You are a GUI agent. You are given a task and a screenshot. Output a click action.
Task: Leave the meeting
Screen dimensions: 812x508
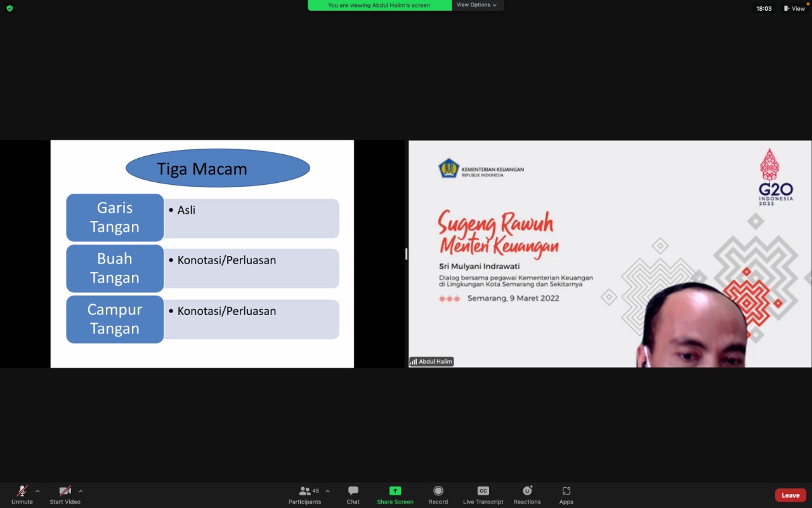pos(790,495)
